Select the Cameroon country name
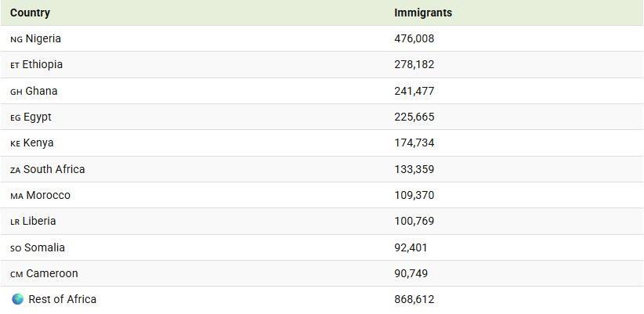The image size is (644, 314). click(x=52, y=273)
